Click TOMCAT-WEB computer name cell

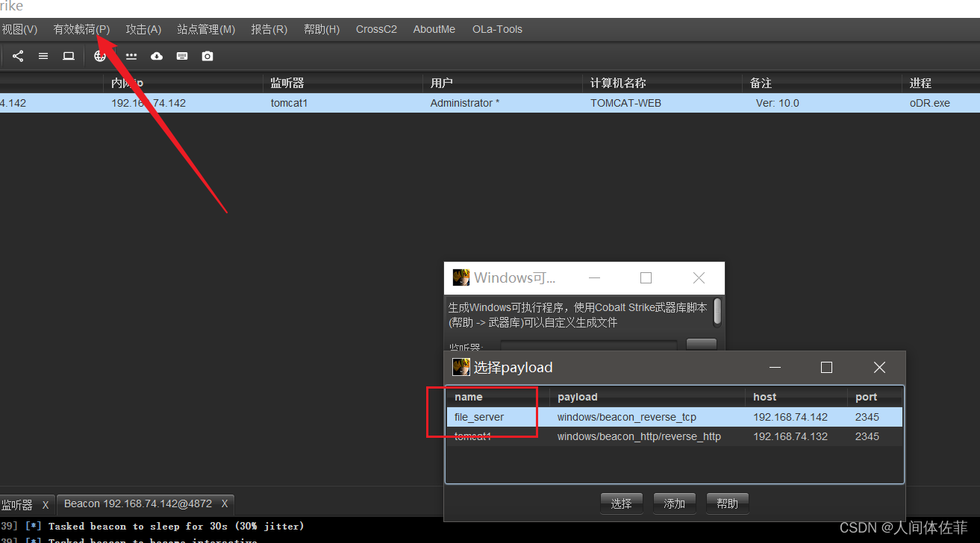[x=625, y=103]
